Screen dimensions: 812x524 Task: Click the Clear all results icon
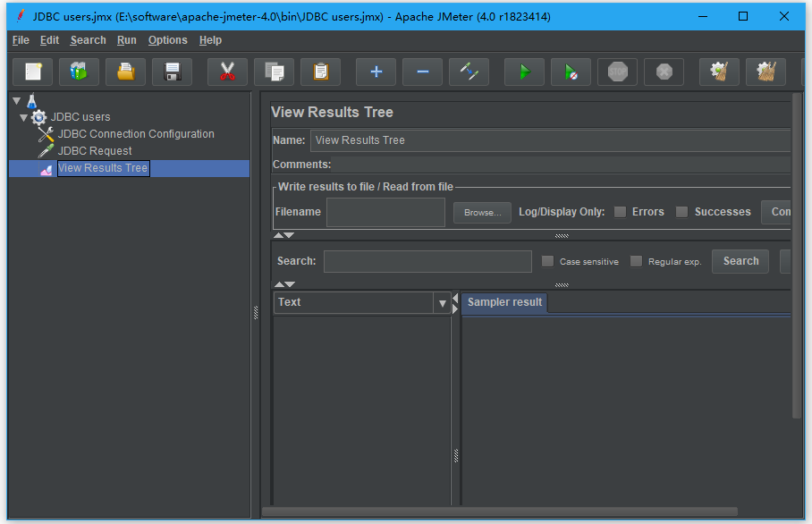pyautogui.click(x=765, y=72)
